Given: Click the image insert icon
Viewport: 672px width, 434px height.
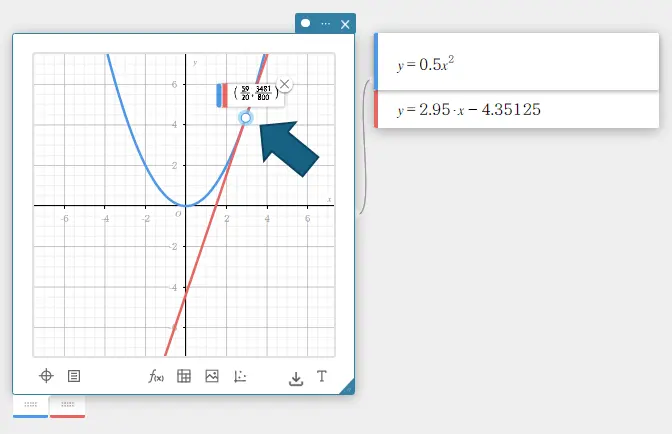Looking at the screenshot, I should (212, 376).
